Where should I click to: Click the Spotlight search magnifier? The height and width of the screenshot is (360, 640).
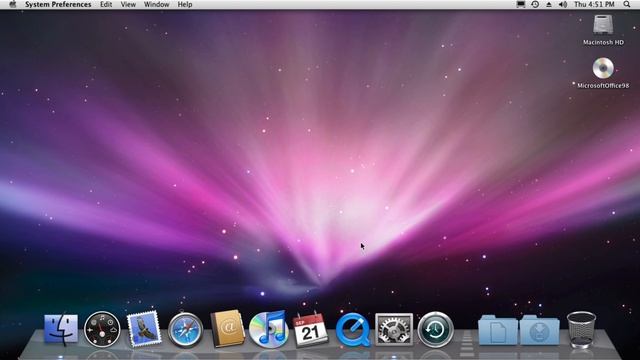pos(627,4)
